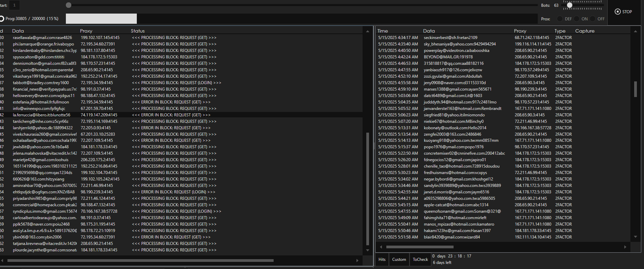This screenshot has width=644, height=269.
Task: Click the hits list horizontal scroll right arrow
Action: click(625, 247)
